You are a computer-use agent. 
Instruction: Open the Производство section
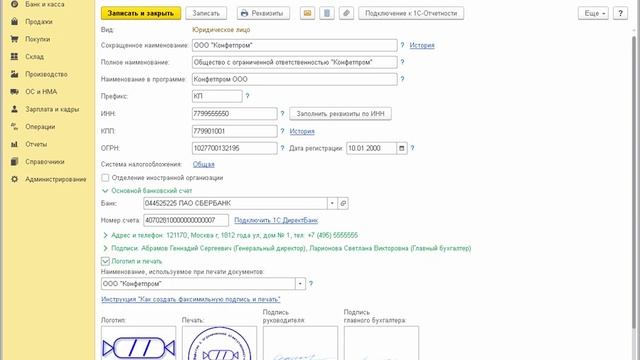[x=46, y=74]
